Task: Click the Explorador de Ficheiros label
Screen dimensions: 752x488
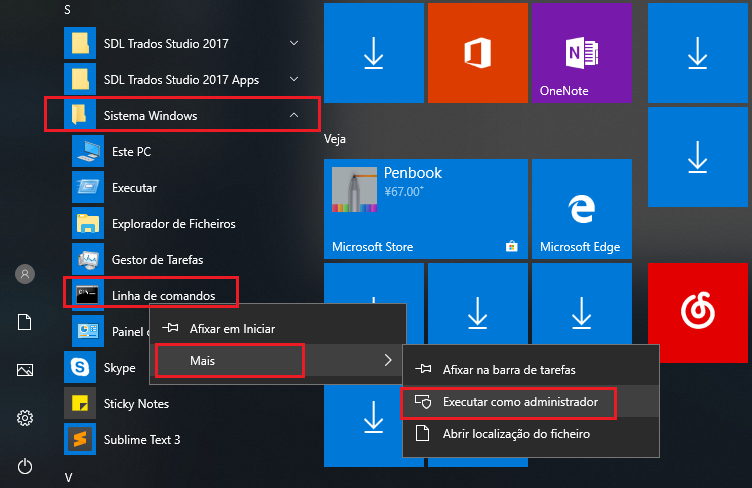Action: click(x=174, y=224)
